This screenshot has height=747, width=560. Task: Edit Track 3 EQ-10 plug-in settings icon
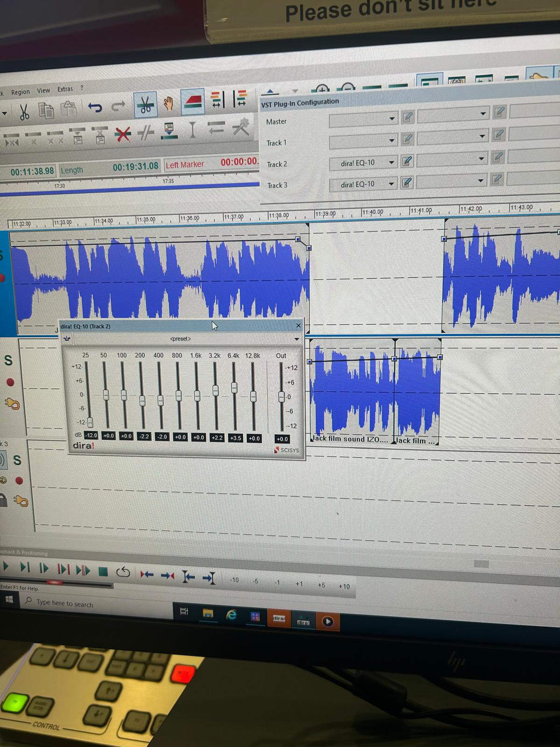tap(406, 183)
